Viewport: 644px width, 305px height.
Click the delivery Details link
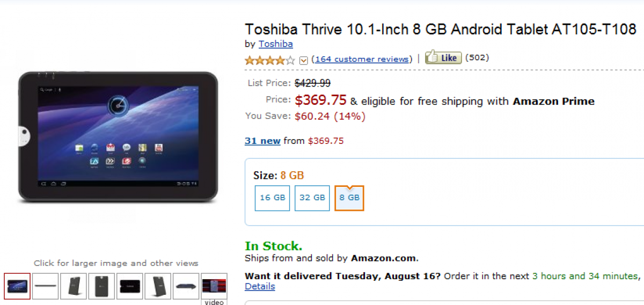click(260, 286)
